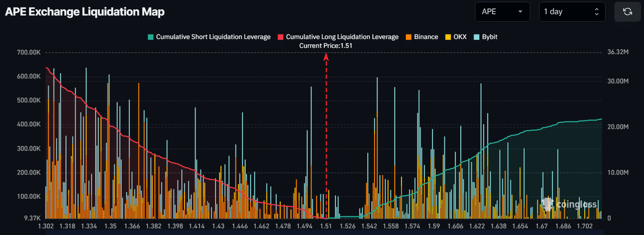
Task: Click the 1.638 price axis label
Action: (x=499, y=226)
